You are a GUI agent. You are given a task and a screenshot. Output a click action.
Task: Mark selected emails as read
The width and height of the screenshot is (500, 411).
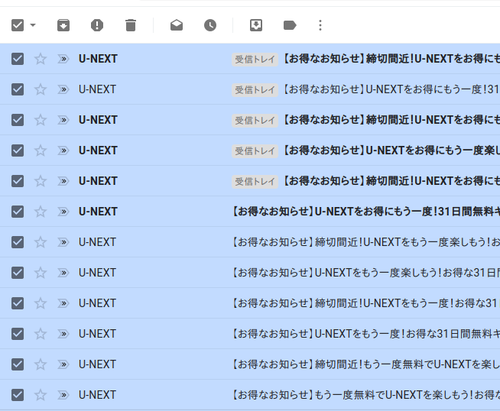pos(177,25)
